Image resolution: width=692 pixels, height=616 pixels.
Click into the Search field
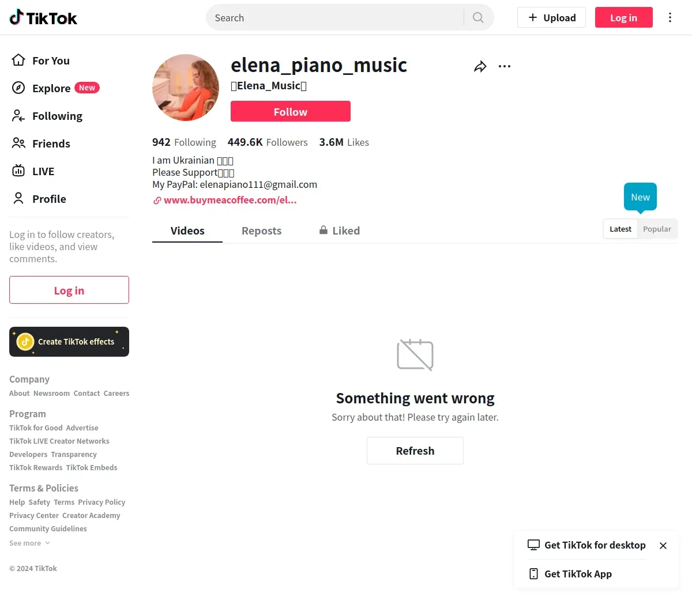point(334,18)
